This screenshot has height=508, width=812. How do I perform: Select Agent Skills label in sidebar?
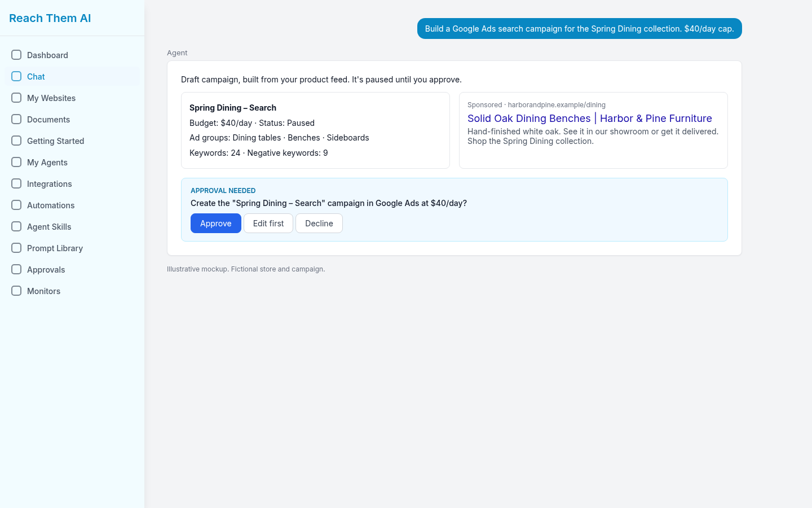pyautogui.click(x=49, y=227)
